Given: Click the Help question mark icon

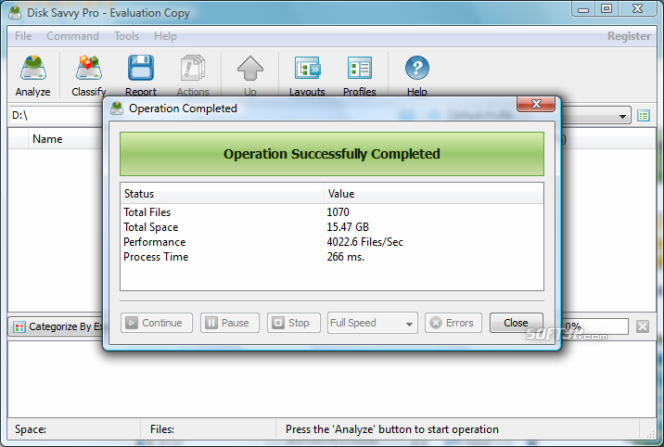Looking at the screenshot, I should click(x=417, y=68).
